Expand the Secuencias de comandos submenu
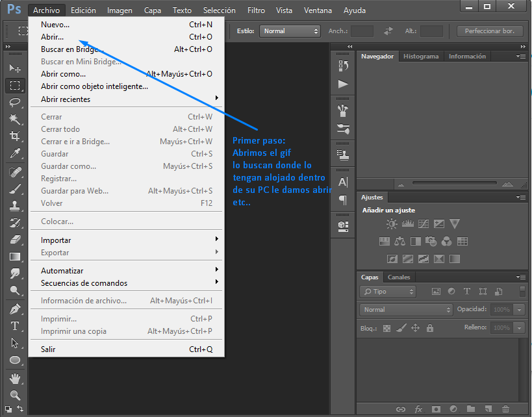The height and width of the screenshot is (417, 532). (x=126, y=283)
